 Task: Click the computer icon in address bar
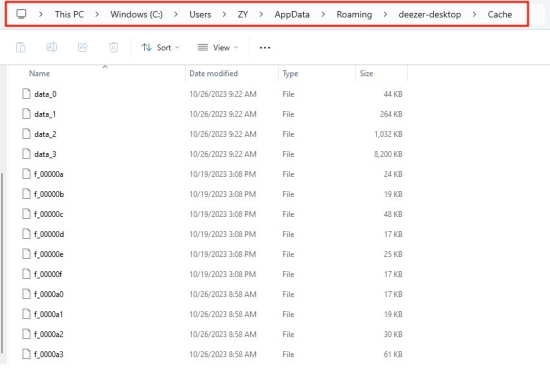point(21,14)
